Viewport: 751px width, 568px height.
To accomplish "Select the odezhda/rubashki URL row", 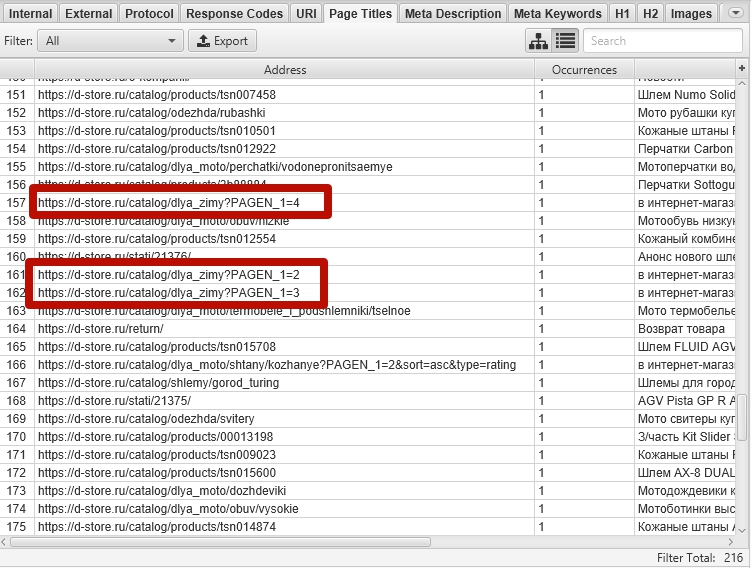I will pyautogui.click(x=368, y=113).
